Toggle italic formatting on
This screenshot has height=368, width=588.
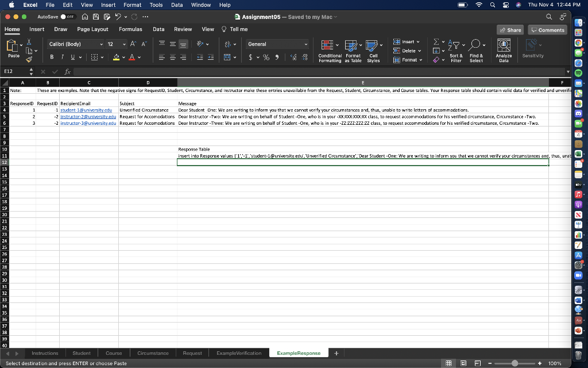point(62,56)
